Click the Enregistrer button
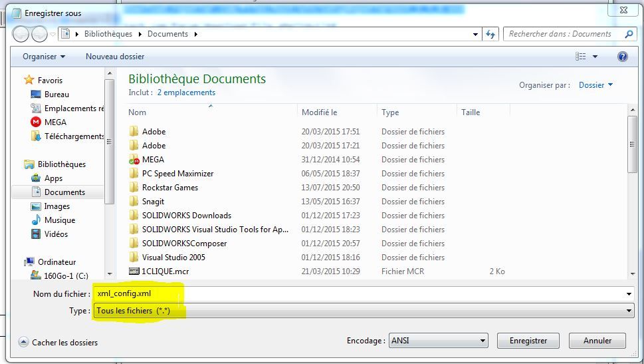This screenshot has width=644, height=364. point(528,341)
